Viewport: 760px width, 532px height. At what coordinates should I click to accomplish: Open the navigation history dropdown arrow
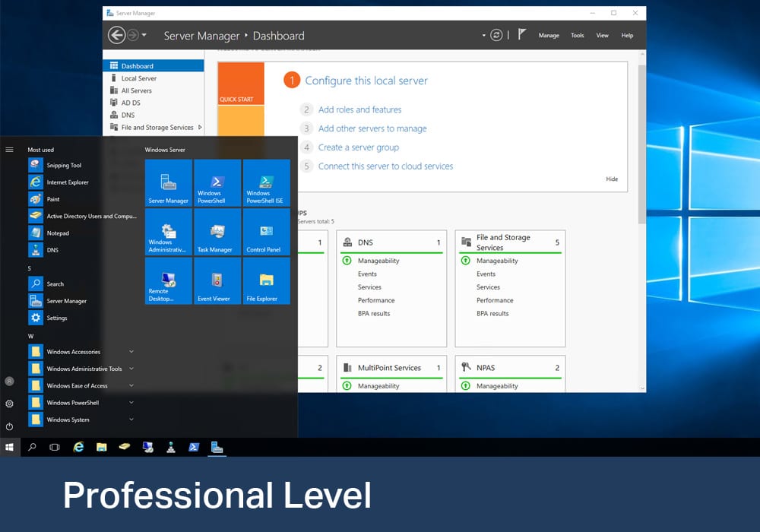pyautogui.click(x=144, y=36)
